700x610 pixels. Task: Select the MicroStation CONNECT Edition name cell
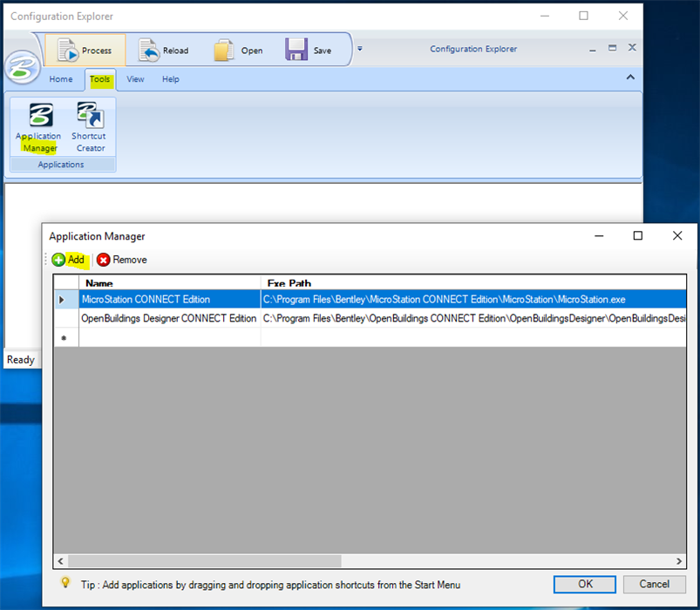pyautogui.click(x=170, y=300)
